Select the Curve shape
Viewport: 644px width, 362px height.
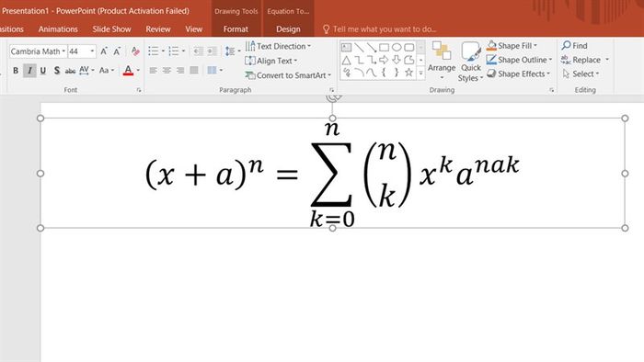[x=372, y=73]
